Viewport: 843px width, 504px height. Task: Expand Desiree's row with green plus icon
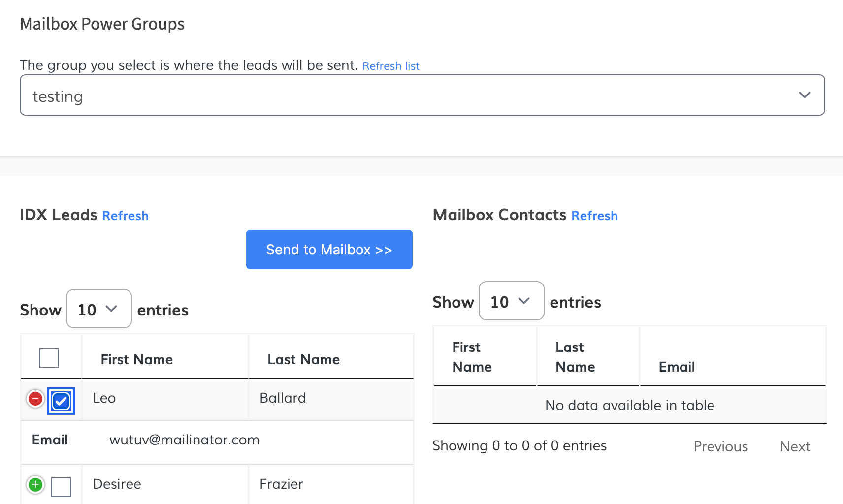(35, 485)
